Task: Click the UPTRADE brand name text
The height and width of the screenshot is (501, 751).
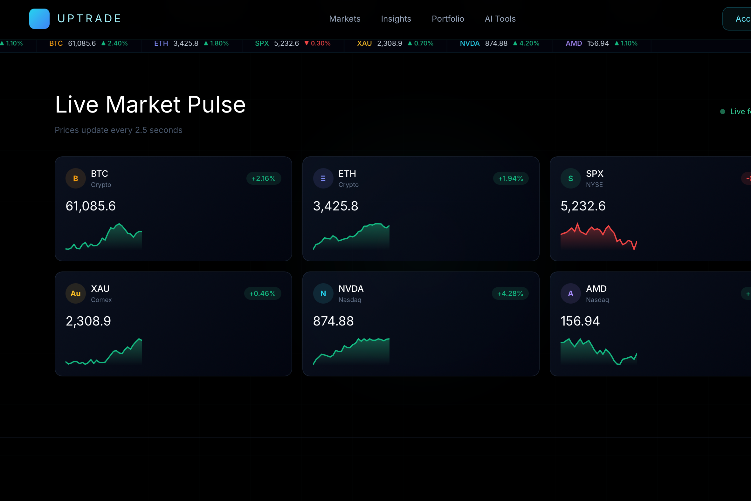Action: pyautogui.click(x=89, y=19)
